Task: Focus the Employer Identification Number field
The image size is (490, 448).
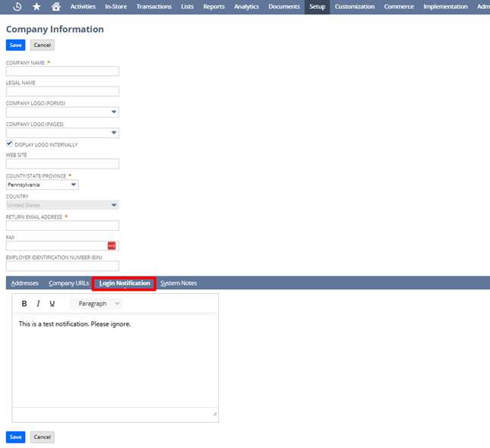Action: pos(62,266)
